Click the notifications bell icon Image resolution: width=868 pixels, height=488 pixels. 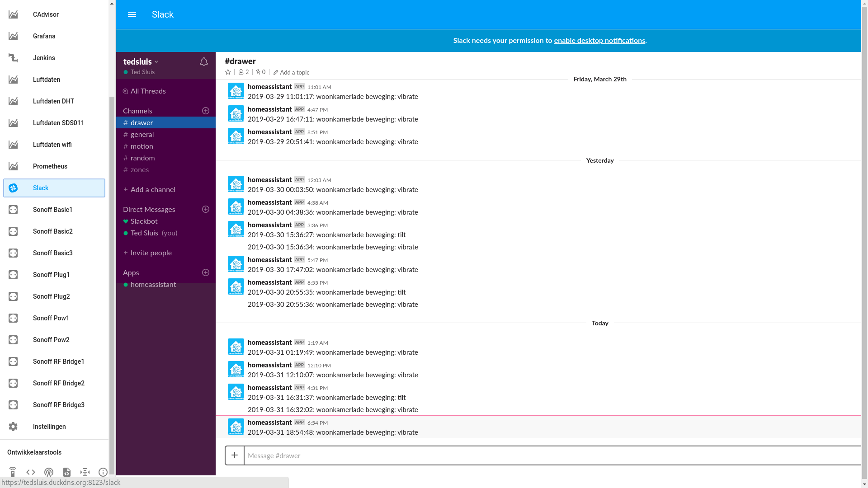pyautogui.click(x=204, y=62)
